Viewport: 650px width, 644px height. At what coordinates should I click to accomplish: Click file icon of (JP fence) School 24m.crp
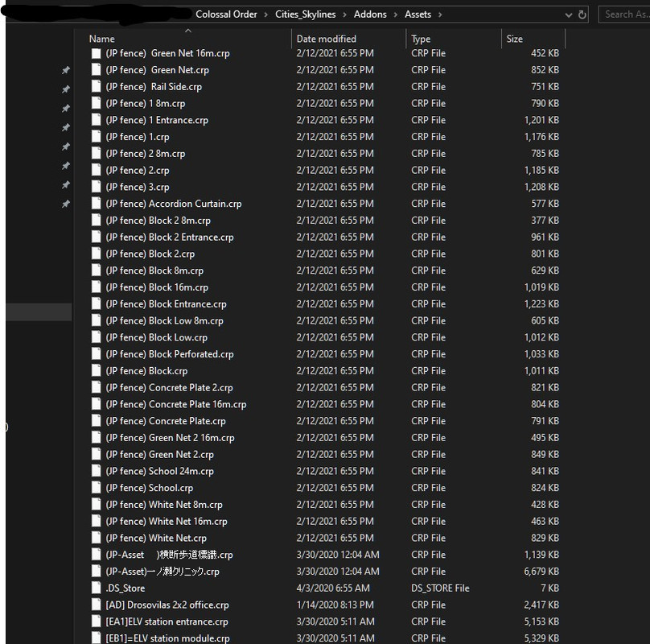(x=97, y=471)
